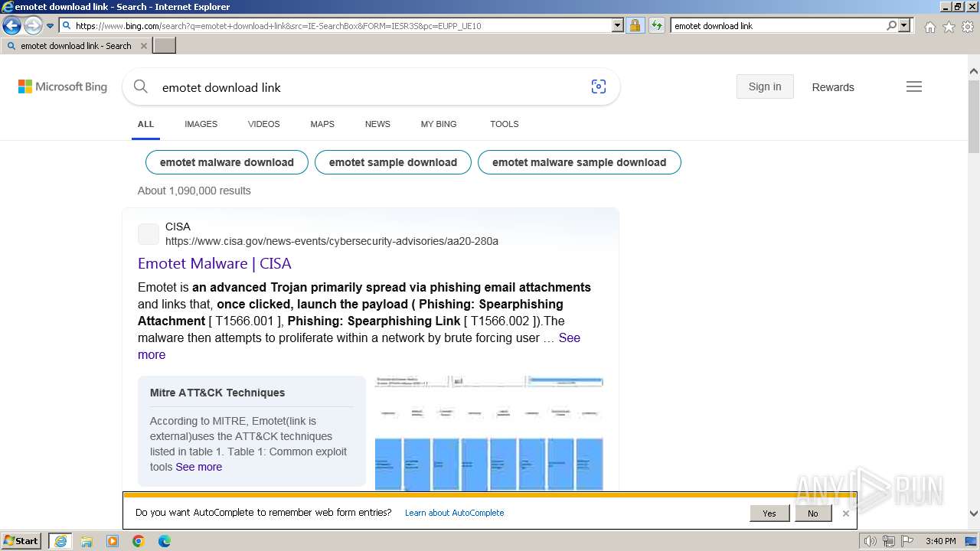The height and width of the screenshot is (551, 980).
Task: Select the ALL results tab
Action: tap(145, 124)
